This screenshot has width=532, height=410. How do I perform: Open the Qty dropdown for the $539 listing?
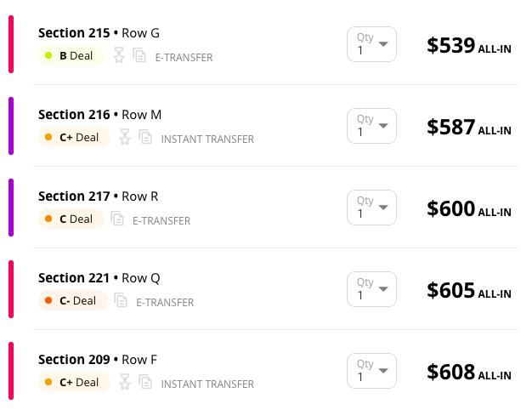(371, 44)
